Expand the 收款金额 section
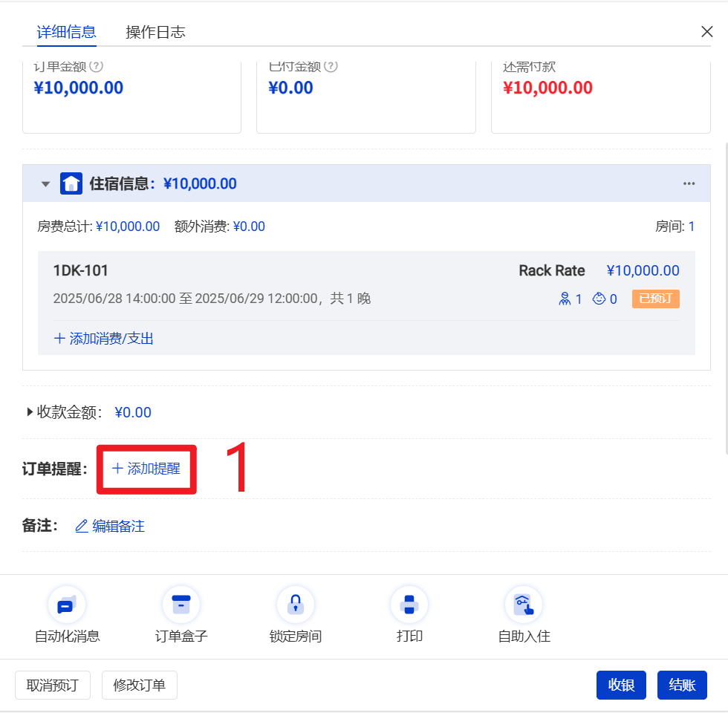Screen dimensions: 728x713 (x=30, y=412)
